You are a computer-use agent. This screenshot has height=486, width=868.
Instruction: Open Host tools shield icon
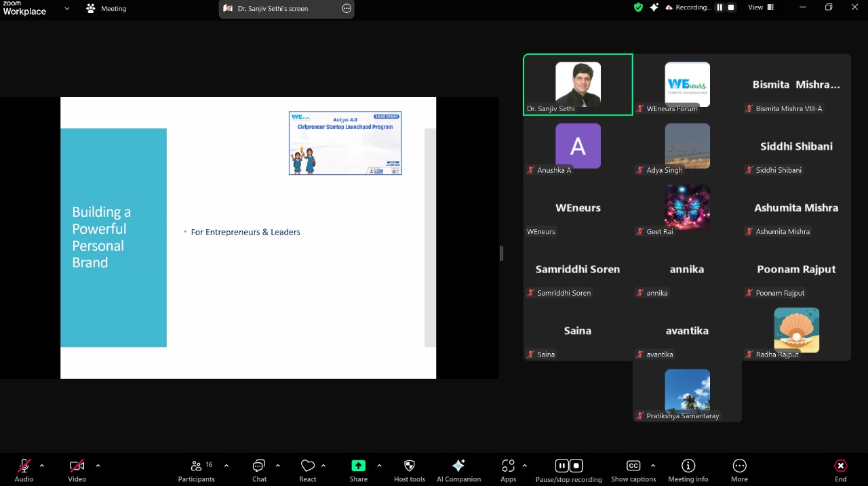coord(409,466)
